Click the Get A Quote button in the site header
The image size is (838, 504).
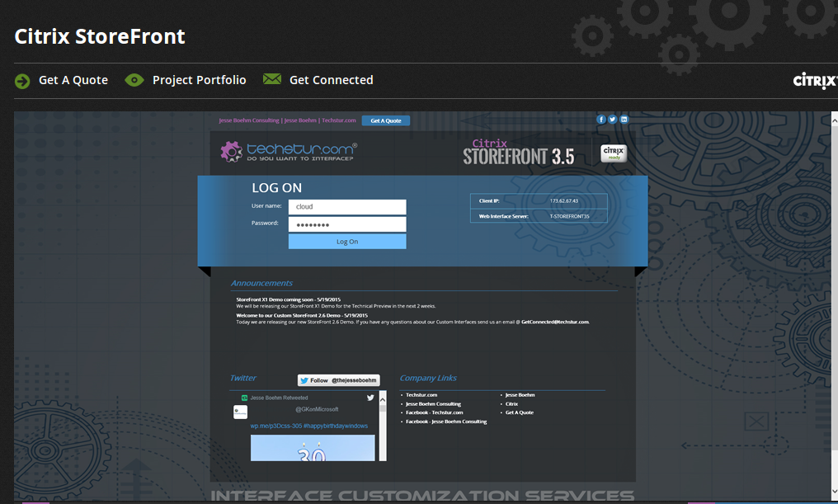coord(385,120)
